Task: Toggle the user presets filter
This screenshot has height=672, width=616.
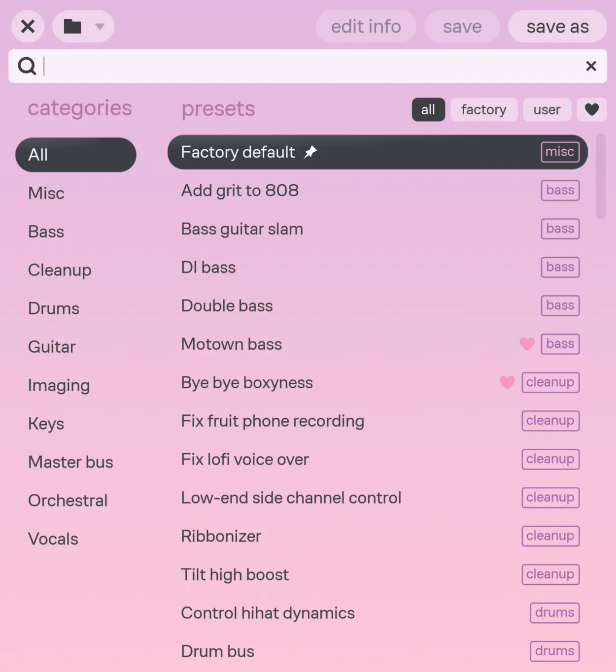Action: (547, 109)
